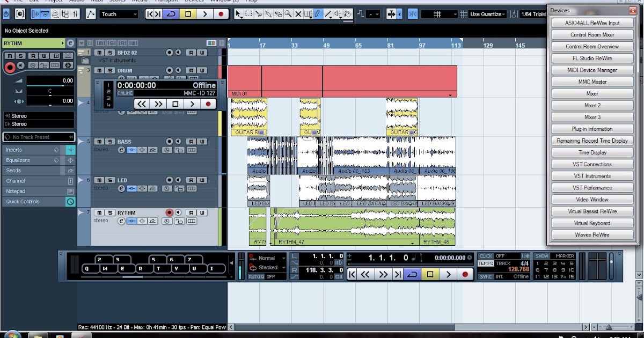Click Rewind in bottom transport panel
This screenshot has width=644, height=338.
[365, 274]
